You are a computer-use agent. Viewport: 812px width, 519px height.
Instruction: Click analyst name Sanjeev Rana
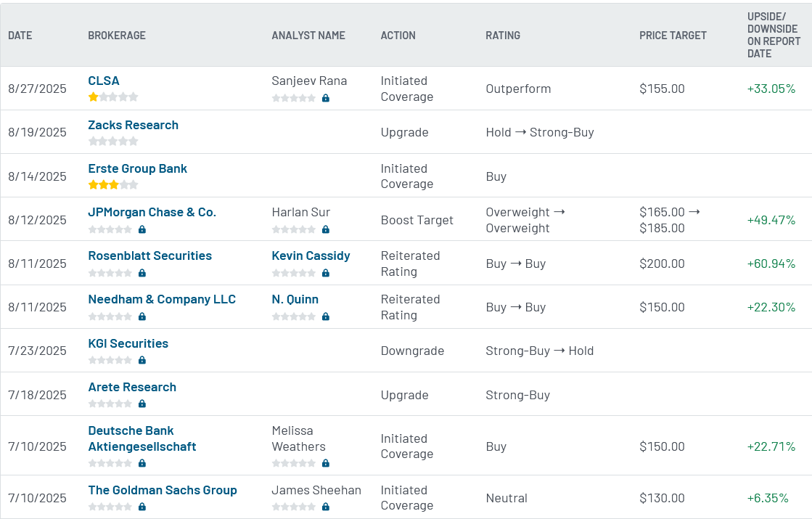309,81
